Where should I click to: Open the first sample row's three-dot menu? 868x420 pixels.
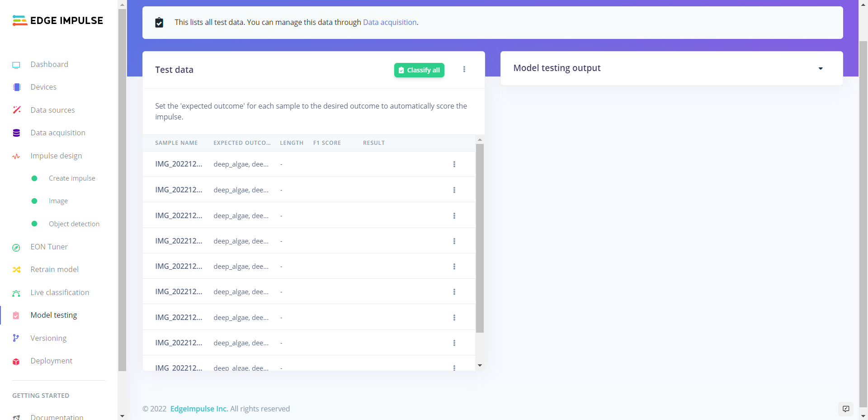[454, 164]
